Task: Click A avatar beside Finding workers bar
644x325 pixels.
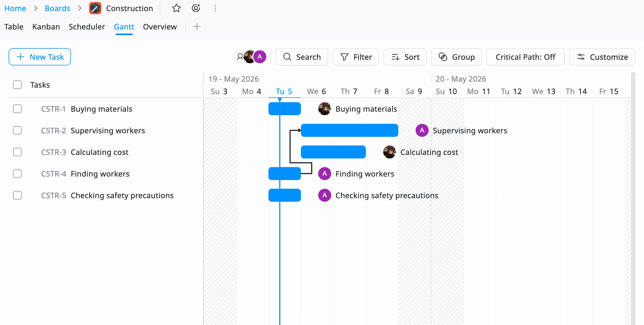Action: (x=325, y=174)
